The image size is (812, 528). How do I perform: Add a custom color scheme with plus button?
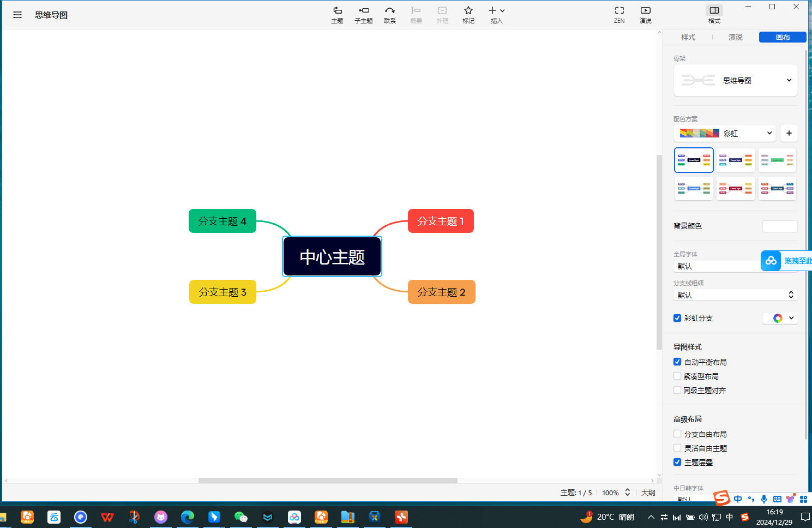(x=789, y=133)
